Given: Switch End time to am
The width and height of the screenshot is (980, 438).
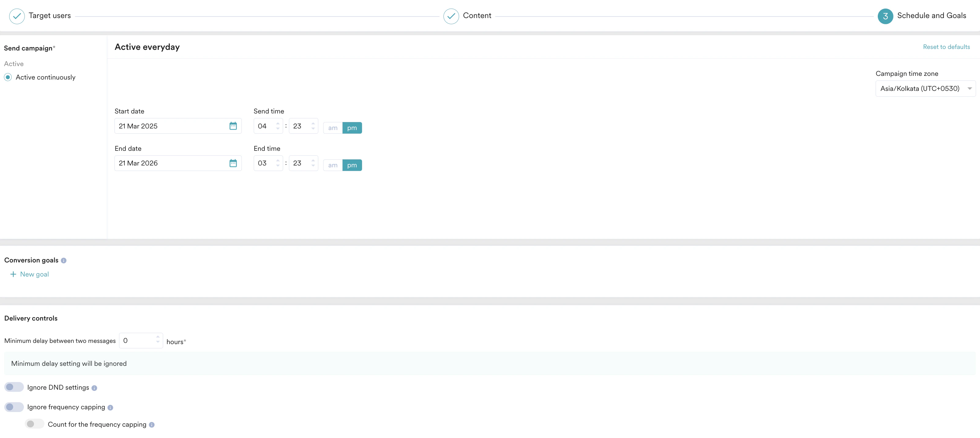Looking at the screenshot, I should pos(332,165).
